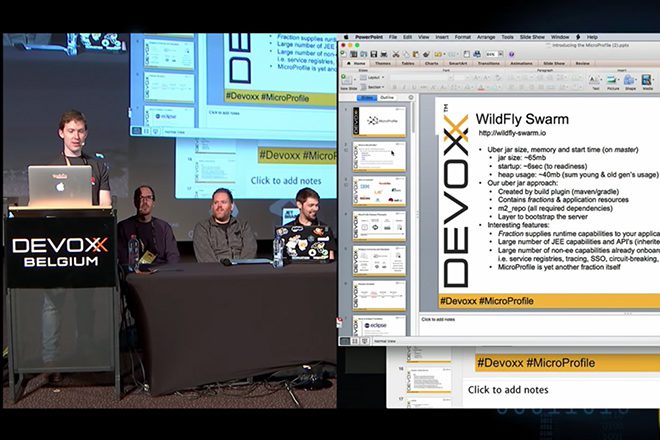Start Slide Show from bottom icon

[365, 341]
